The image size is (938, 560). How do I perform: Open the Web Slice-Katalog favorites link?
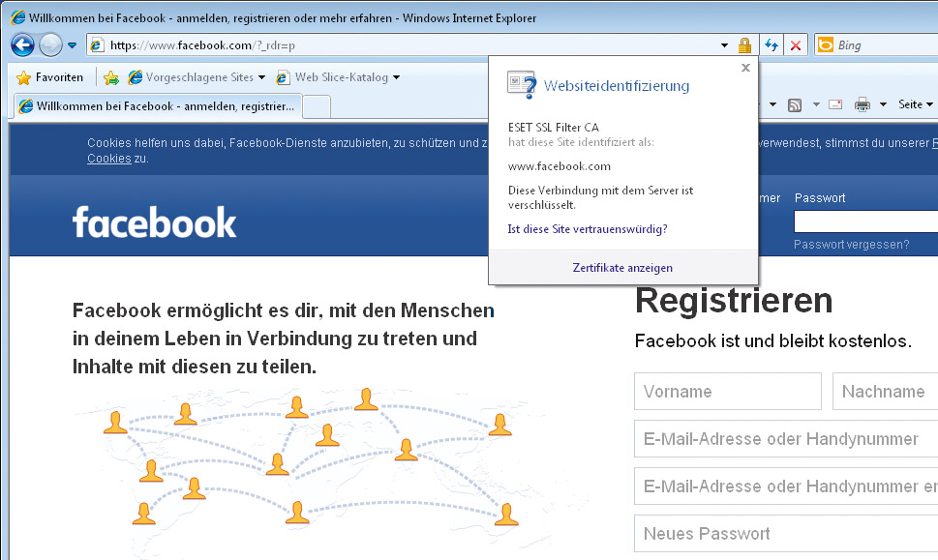(333, 77)
